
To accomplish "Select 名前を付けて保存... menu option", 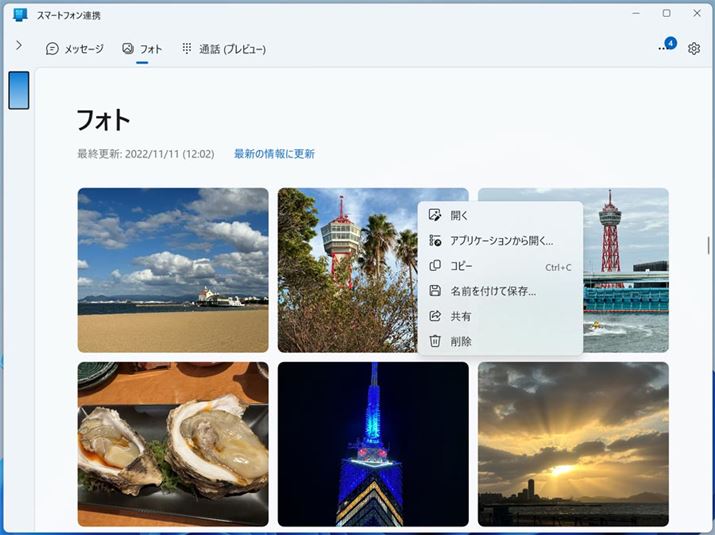I will click(493, 291).
